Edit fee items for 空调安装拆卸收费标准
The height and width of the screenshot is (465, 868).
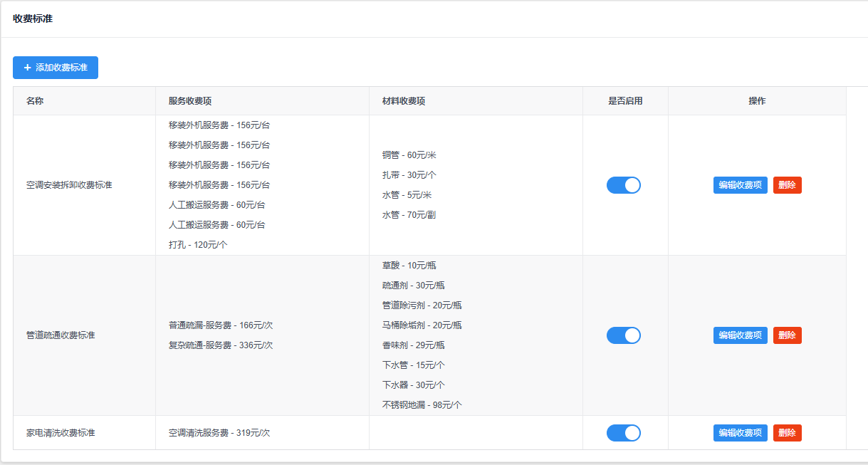[740, 185]
